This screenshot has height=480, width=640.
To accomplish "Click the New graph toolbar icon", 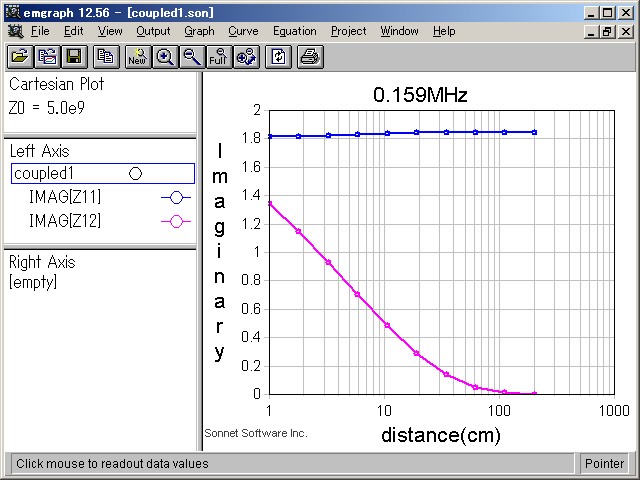I will pos(138,57).
